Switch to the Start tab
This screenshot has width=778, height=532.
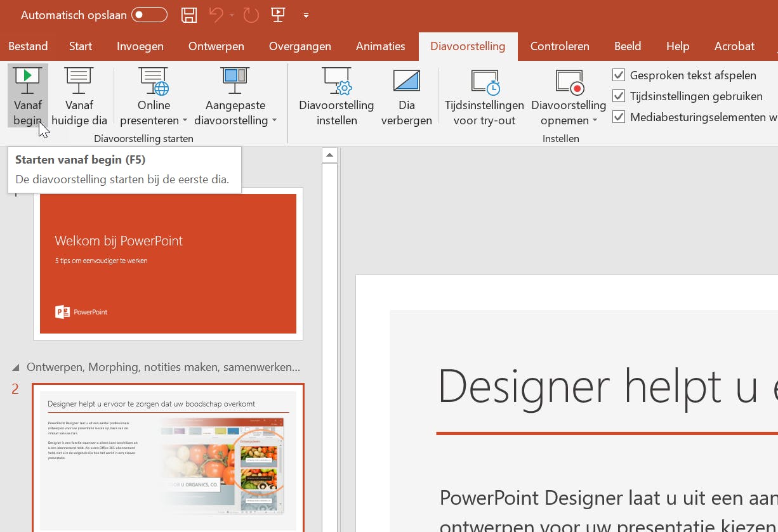(x=81, y=46)
